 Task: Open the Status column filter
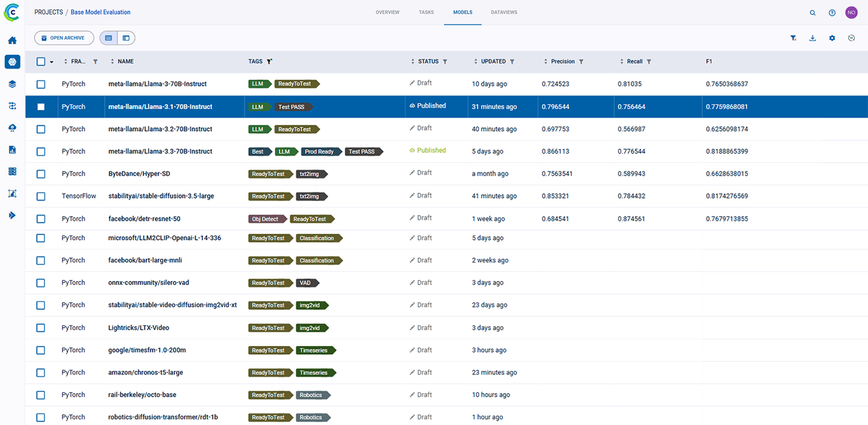point(445,62)
